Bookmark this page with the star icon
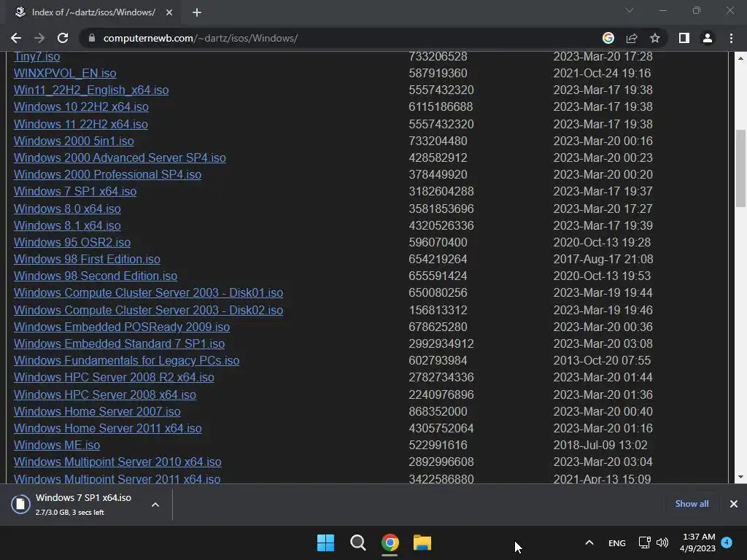Image resolution: width=747 pixels, height=560 pixels. click(x=655, y=38)
